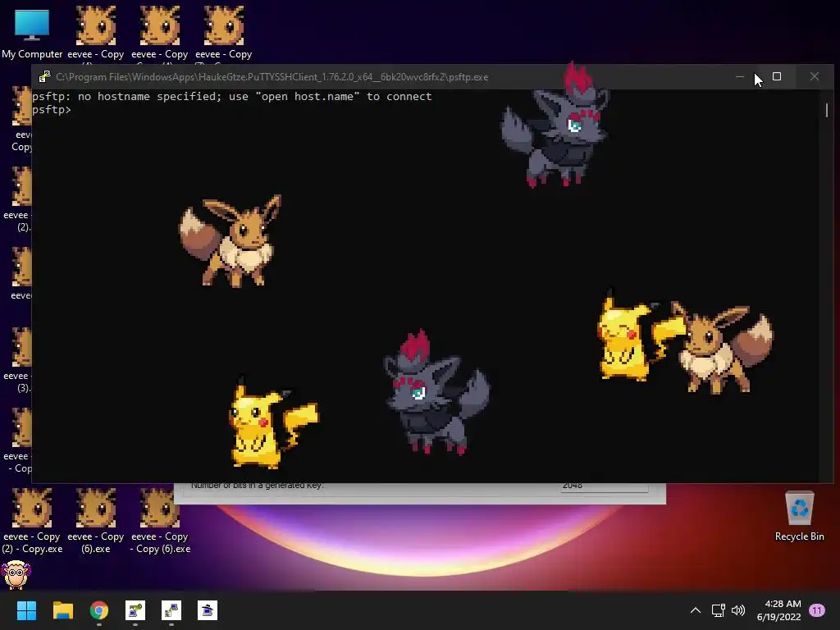Open the Recycle Bin
Viewport: 840px width, 630px height.
pos(799,517)
